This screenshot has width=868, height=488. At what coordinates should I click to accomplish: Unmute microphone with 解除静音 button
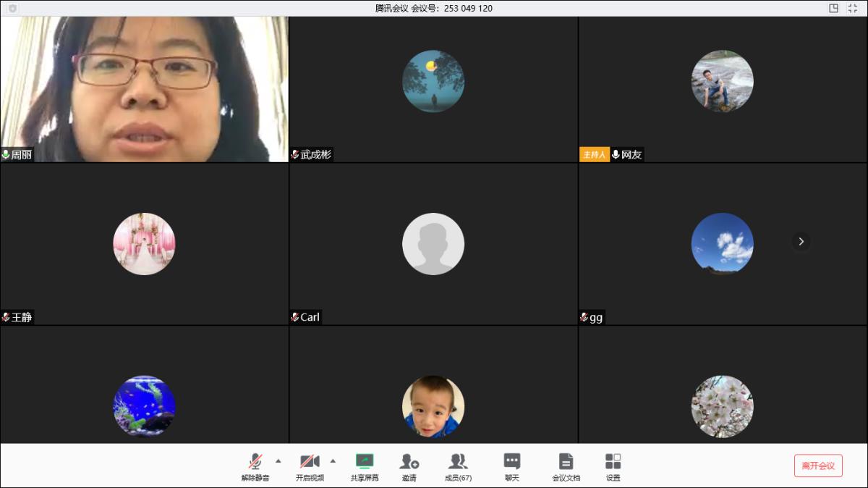coord(255,468)
